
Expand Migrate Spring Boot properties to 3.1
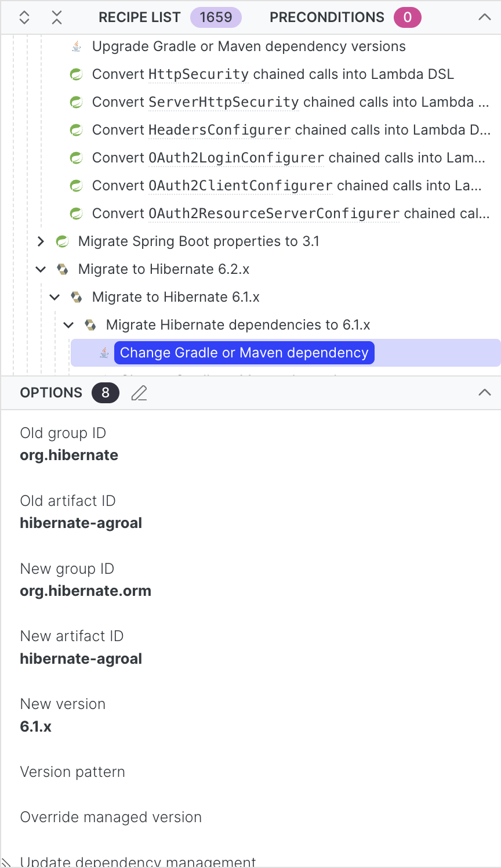[x=41, y=241]
